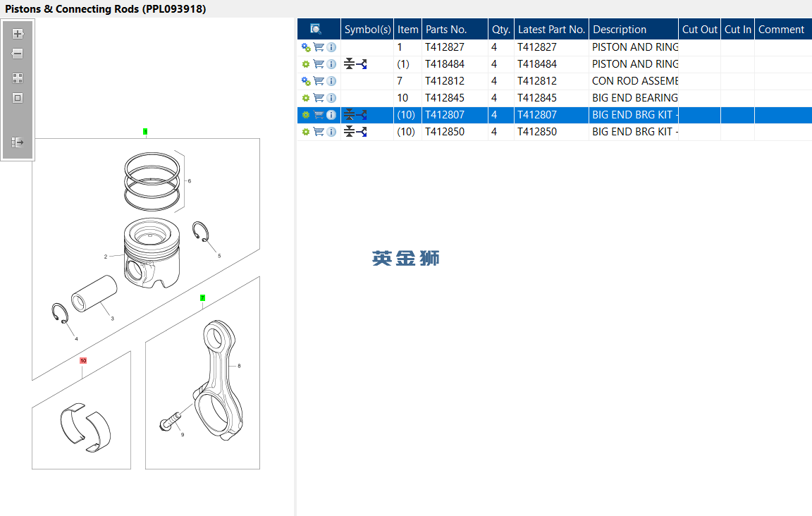This screenshot has width=812, height=516.
Task: Zoom in the diagram with plus button
Action: [x=18, y=34]
